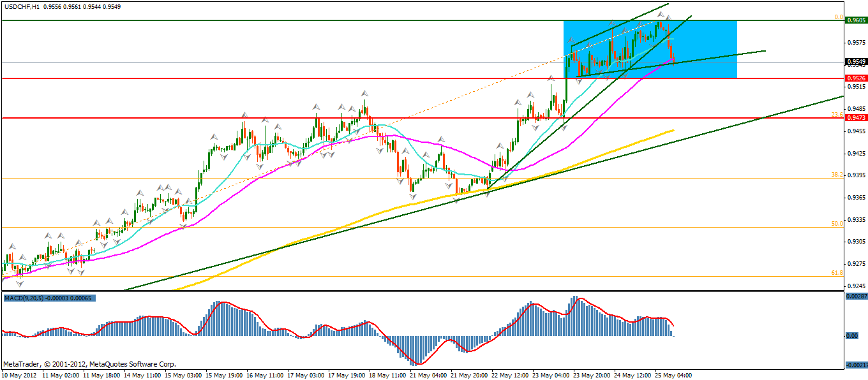Click the fractal arrow below the 10 May low

20,282
